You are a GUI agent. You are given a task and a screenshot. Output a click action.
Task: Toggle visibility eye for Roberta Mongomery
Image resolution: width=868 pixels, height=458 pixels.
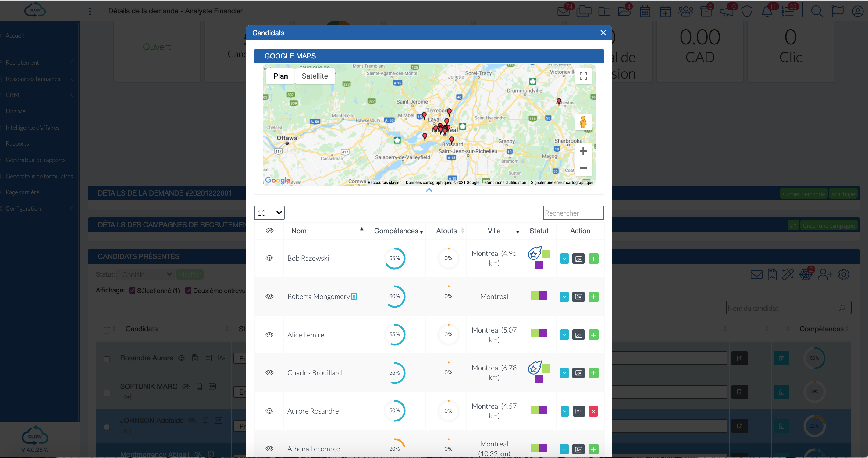269,296
